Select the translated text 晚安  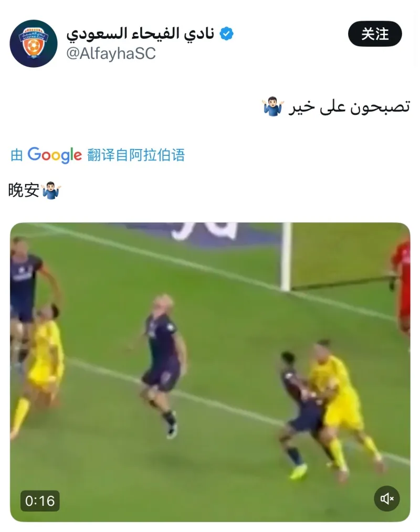pyautogui.click(x=24, y=190)
